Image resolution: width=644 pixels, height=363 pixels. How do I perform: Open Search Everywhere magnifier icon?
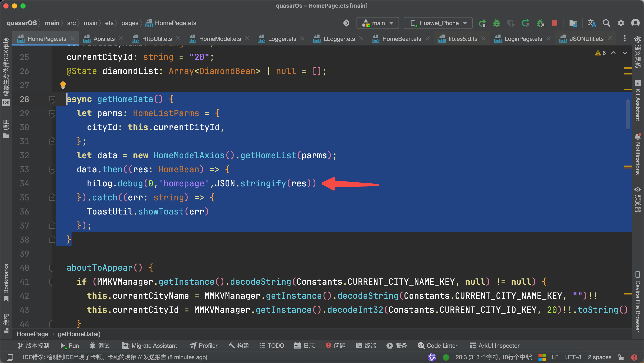[x=606, y=23]
